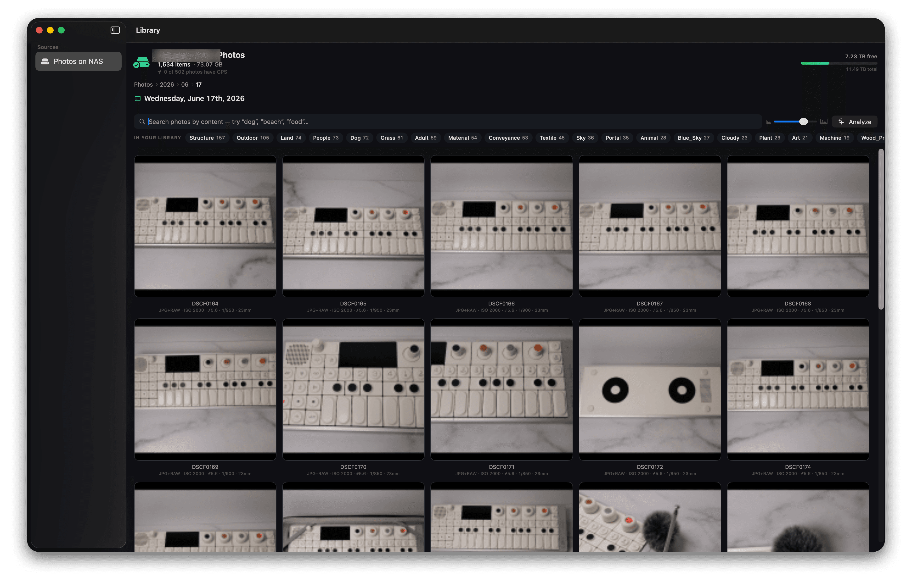
Task: Click the small thumbnail size icon
Action: pos(768,122)
